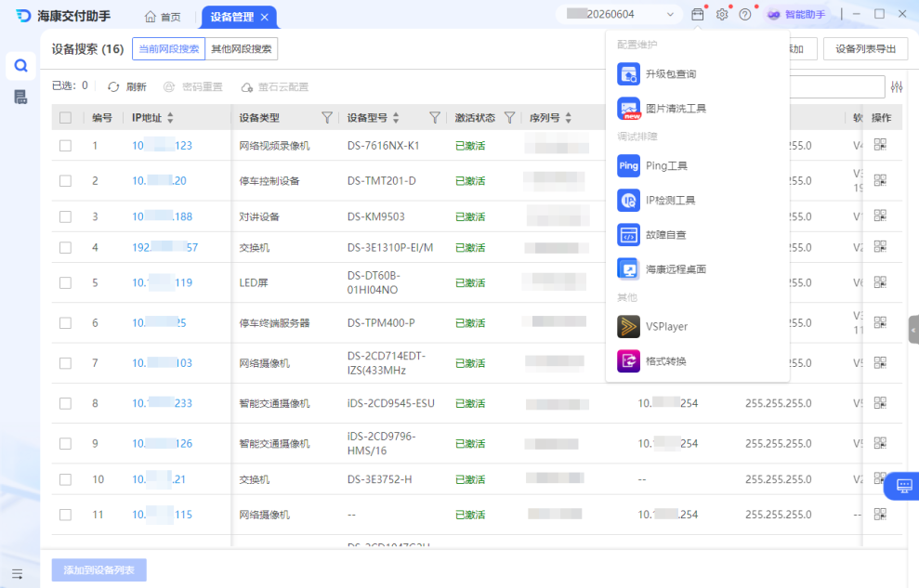Sort by 设备型号 column

tap(396, 118)
